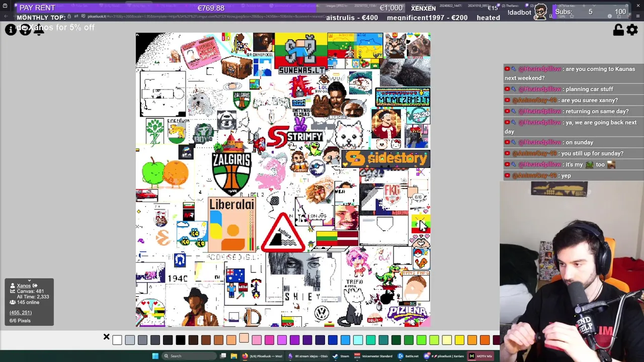Select the bright yellow color swatch

pos(459,340)
